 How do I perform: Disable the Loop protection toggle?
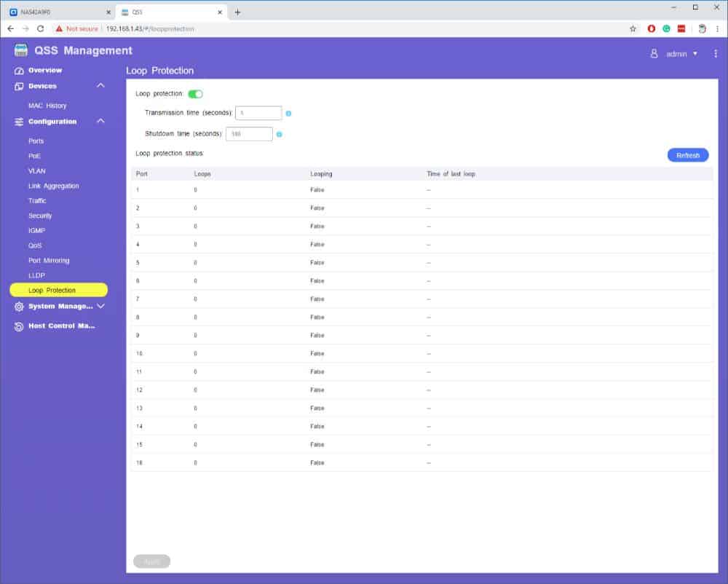point(195,94)
